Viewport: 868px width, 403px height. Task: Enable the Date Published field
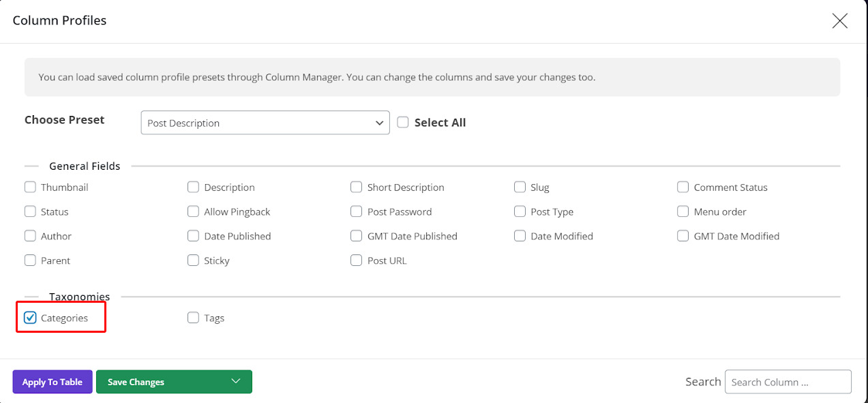(193, 236)
